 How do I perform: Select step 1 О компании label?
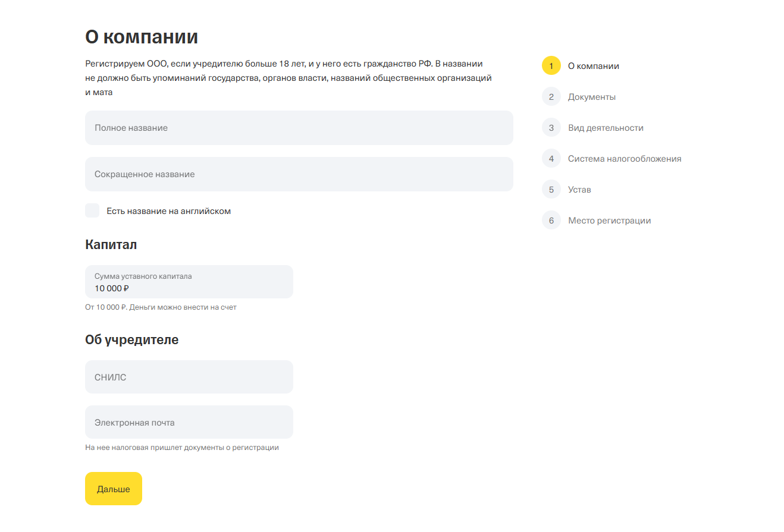pos(593,66)
